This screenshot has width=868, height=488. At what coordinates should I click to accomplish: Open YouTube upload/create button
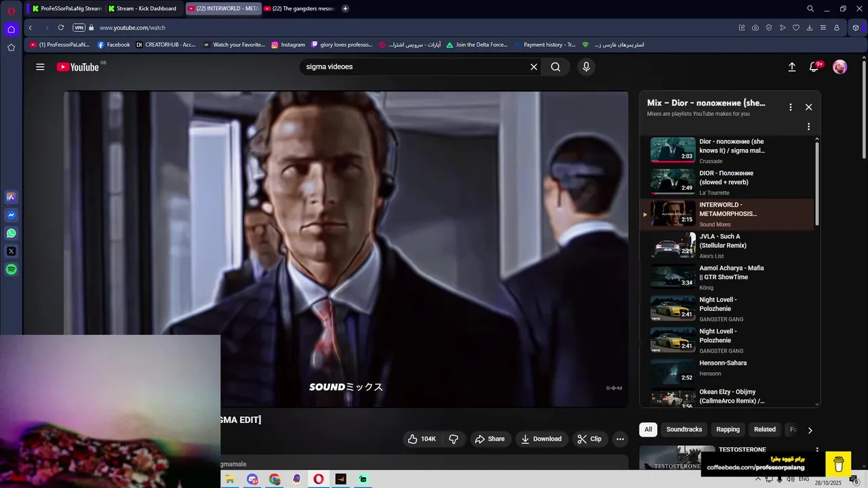[791, 67]
